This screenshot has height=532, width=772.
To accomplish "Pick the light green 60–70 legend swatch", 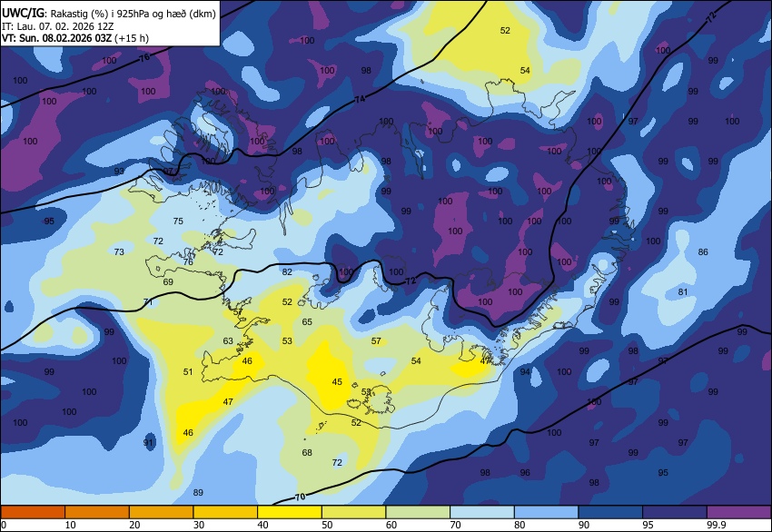I will coord(418,512).
